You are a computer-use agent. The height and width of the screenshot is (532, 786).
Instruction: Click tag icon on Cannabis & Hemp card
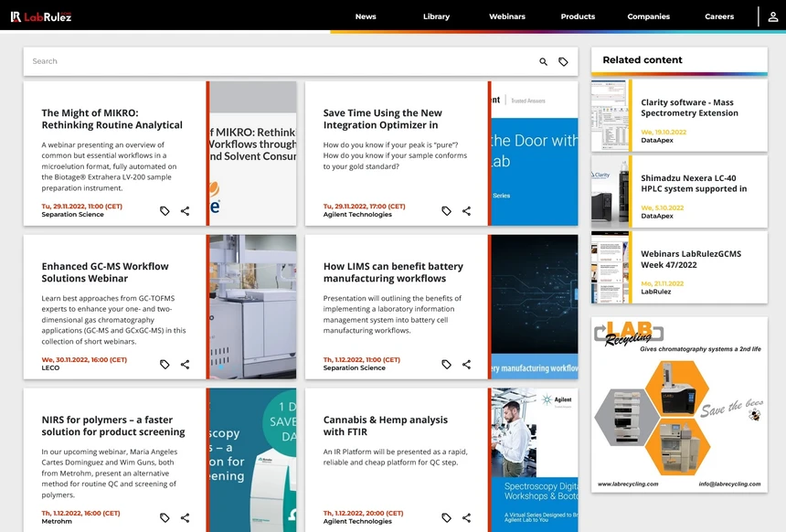(x=446, y=518)
